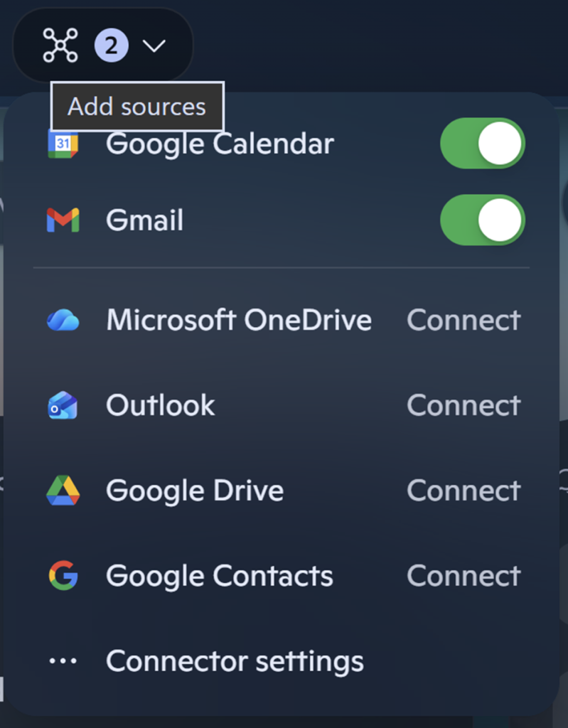Click the Google Calendar icon
The image size is (568, 728).
(63, 144)
